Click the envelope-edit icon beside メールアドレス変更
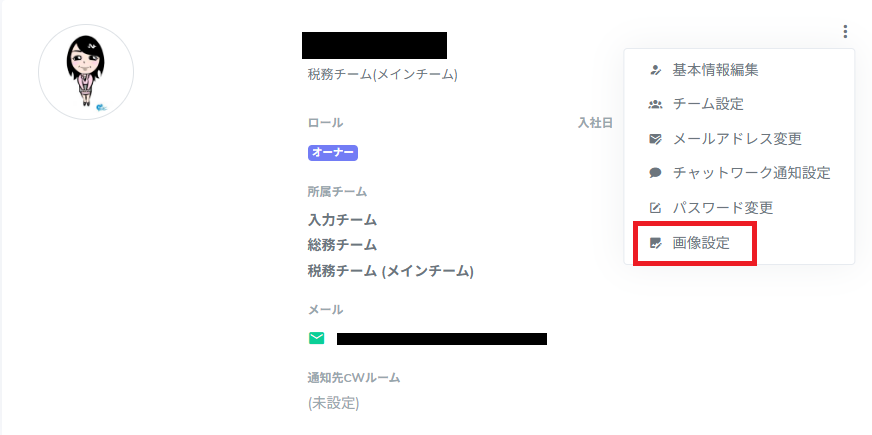872x435 pixels. tap(655, 139)
